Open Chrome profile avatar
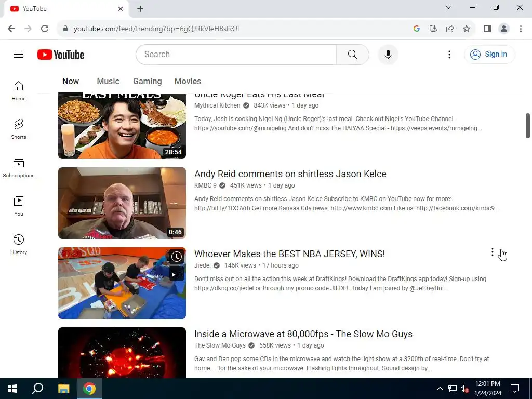This screenshot has width=532, height=399. pos(504,29)
